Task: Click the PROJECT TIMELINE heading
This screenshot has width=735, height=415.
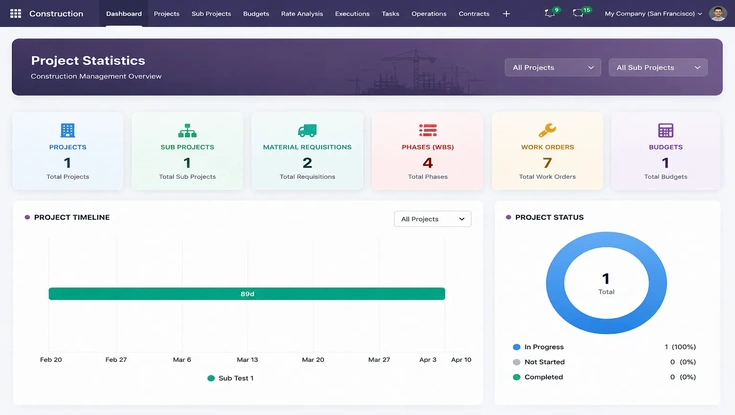Action: coord(72,217)
